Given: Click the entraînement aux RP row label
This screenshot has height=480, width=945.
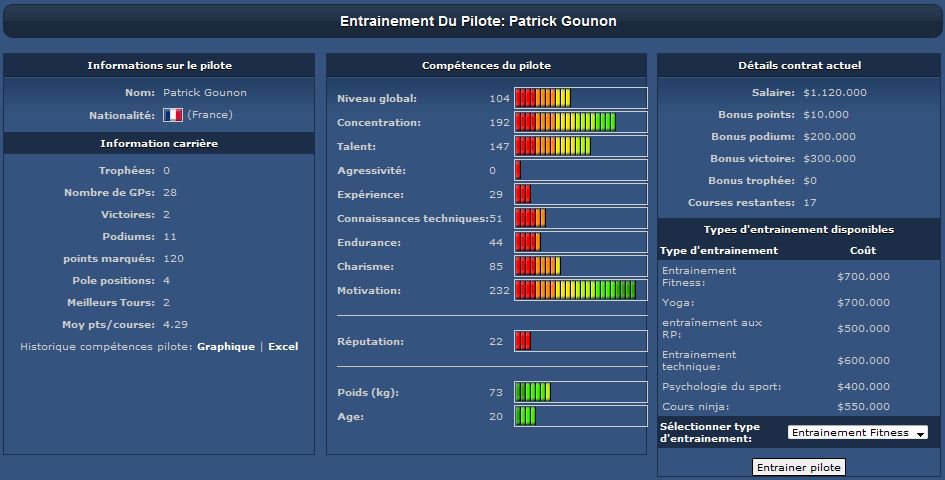Looking at the screenshot, I should tap(712, 328).
